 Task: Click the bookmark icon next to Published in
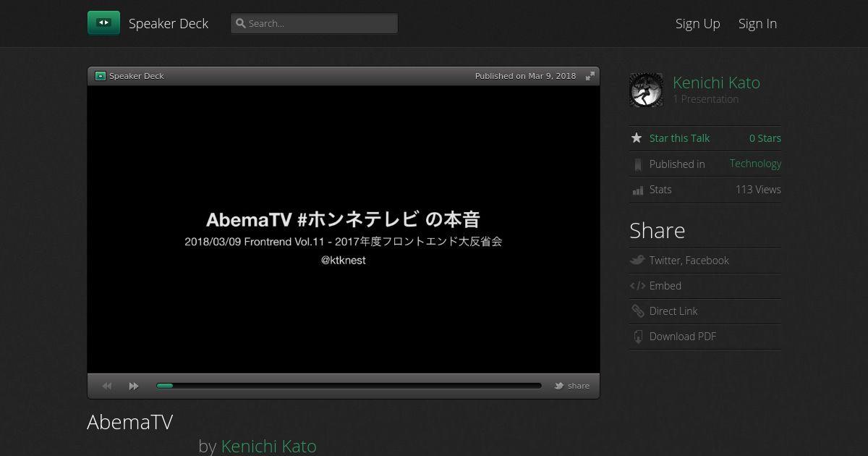click(x=637, y=165)
